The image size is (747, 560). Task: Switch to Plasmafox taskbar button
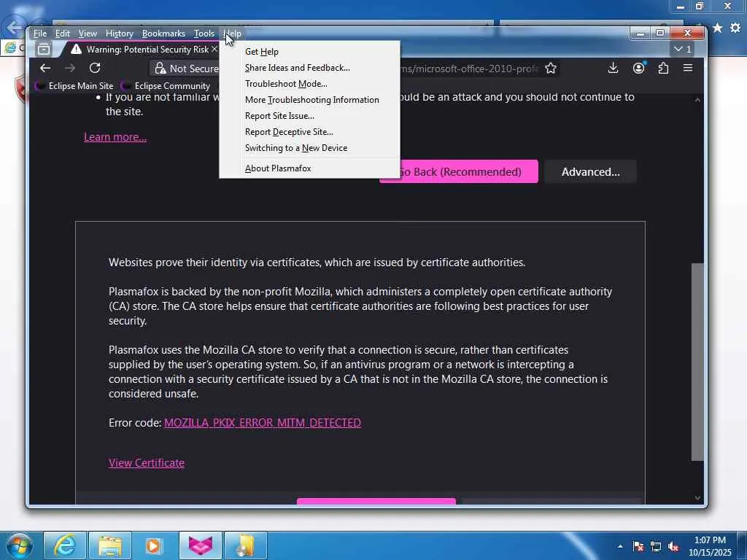coord(200,545)
